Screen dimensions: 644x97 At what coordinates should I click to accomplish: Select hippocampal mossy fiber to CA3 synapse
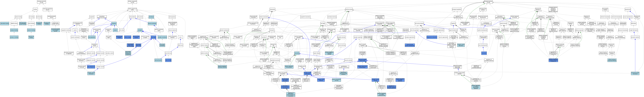click(x=130, y=45)
